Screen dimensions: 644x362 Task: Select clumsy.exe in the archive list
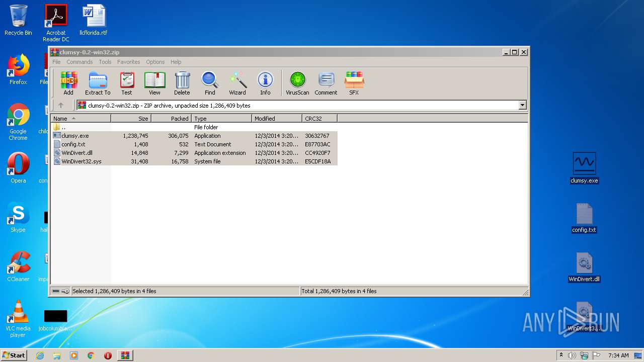(x=194, y=136)
